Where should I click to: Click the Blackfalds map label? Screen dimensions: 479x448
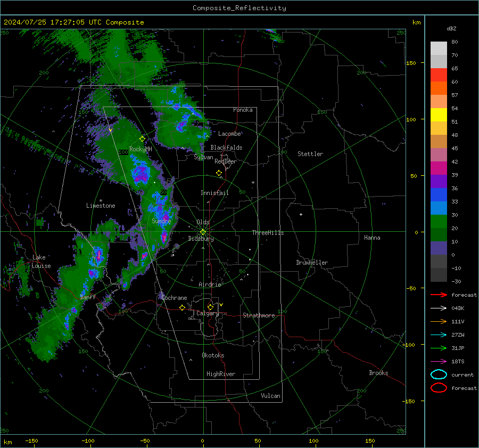coord(226,148)
